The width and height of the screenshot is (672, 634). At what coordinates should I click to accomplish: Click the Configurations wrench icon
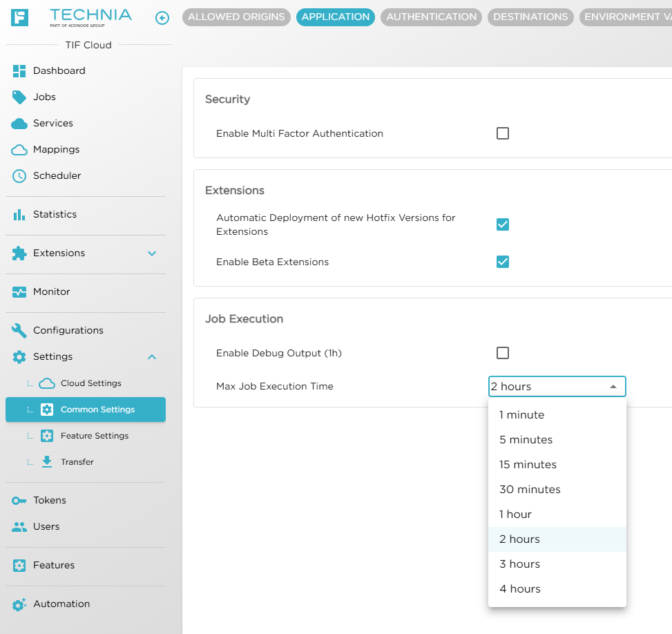tap(19, 331)
